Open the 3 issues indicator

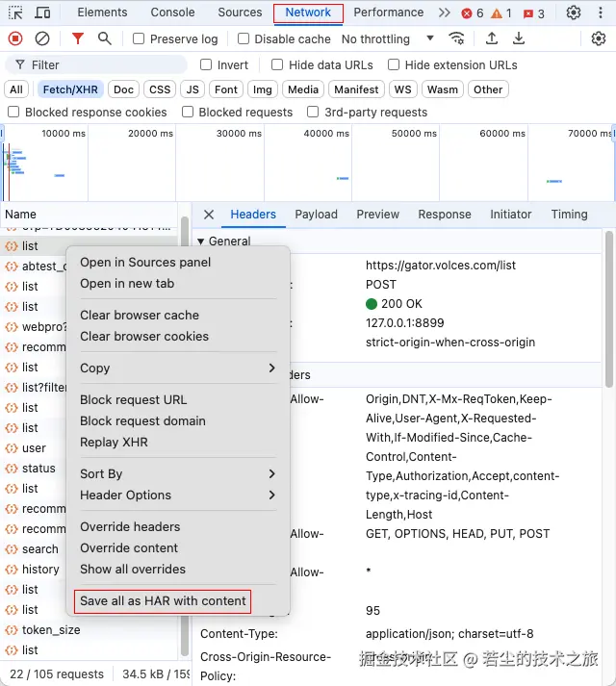pos(534,13)
